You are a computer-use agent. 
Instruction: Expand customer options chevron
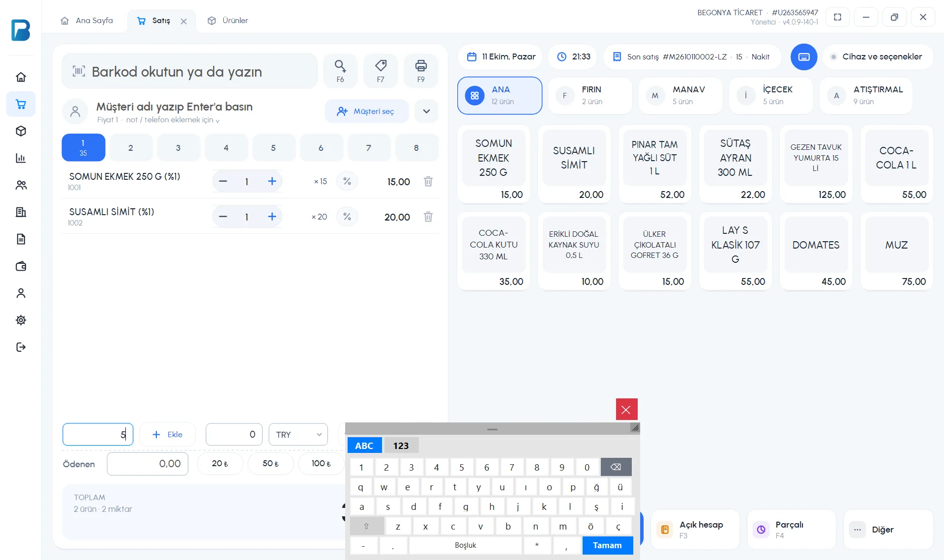[426, 112]
